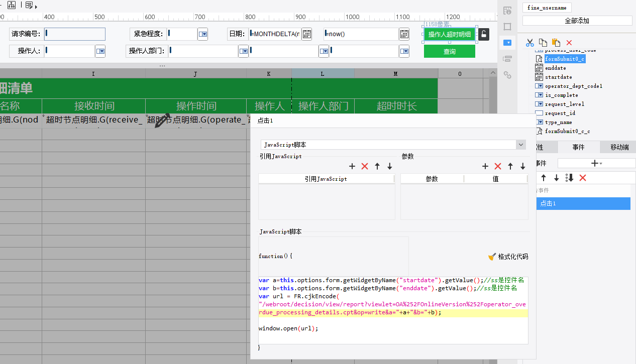Select the widget settings icon in the sidebar
636x364 pixels.
point(508,43)
